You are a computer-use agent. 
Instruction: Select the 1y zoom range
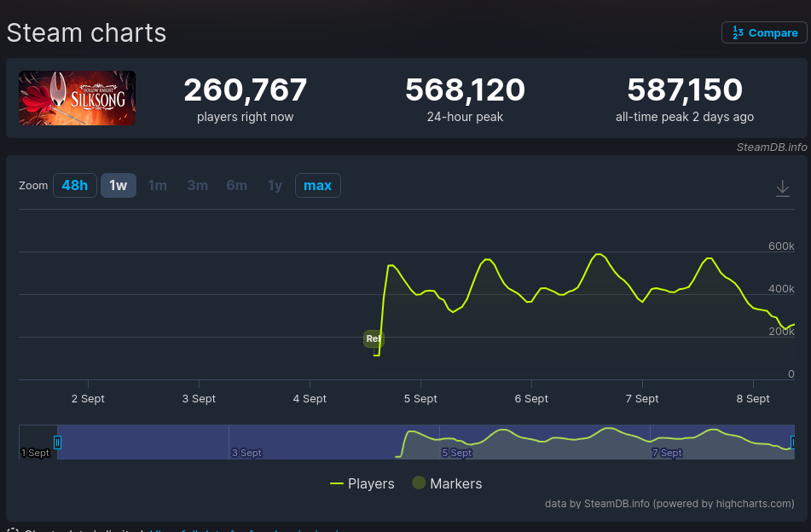(275, 185)
